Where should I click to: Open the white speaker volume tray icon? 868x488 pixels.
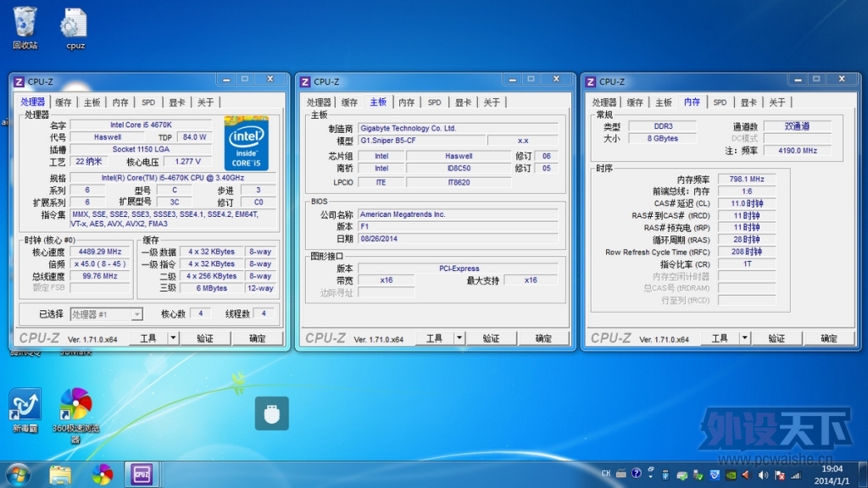[763, 474]
